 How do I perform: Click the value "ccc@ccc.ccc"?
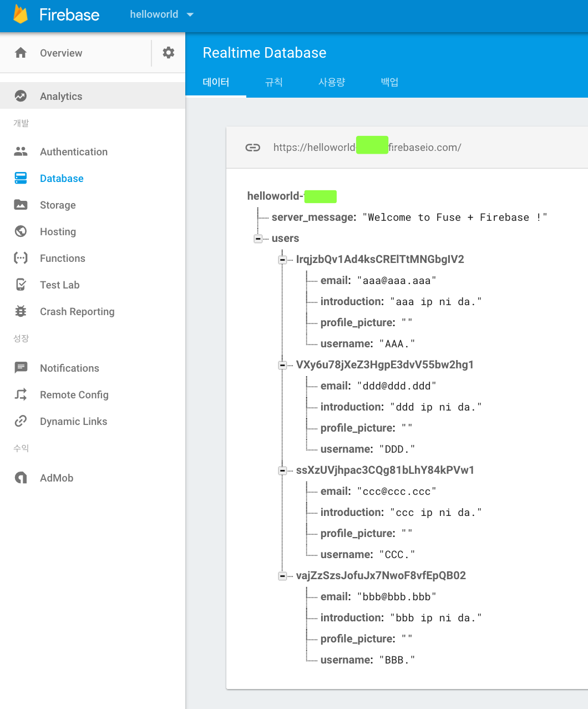[397, 492]
